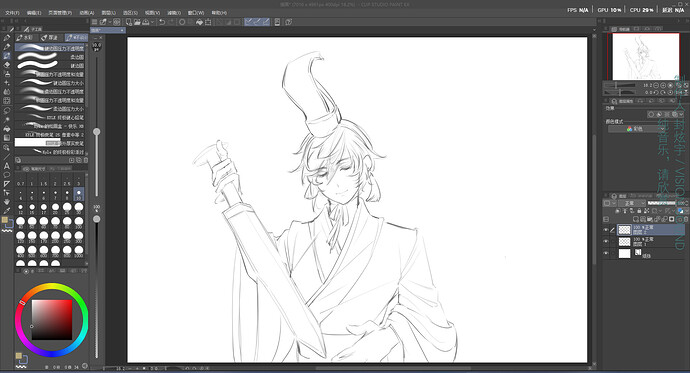
Task: Select the layer 2 thumbnail
Action: (624, 230)
